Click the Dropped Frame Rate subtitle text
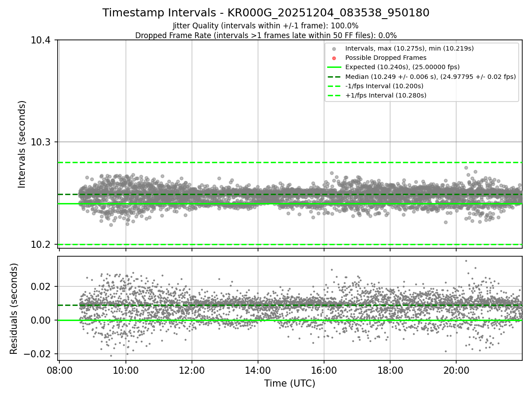The width and height of the screenshot is (532, 399). [266, 35]
